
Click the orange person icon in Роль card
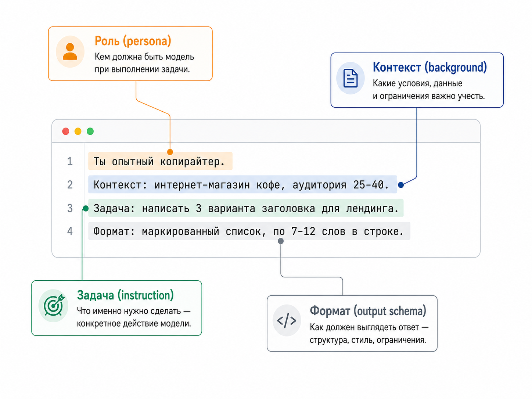(x=70, y=51)
